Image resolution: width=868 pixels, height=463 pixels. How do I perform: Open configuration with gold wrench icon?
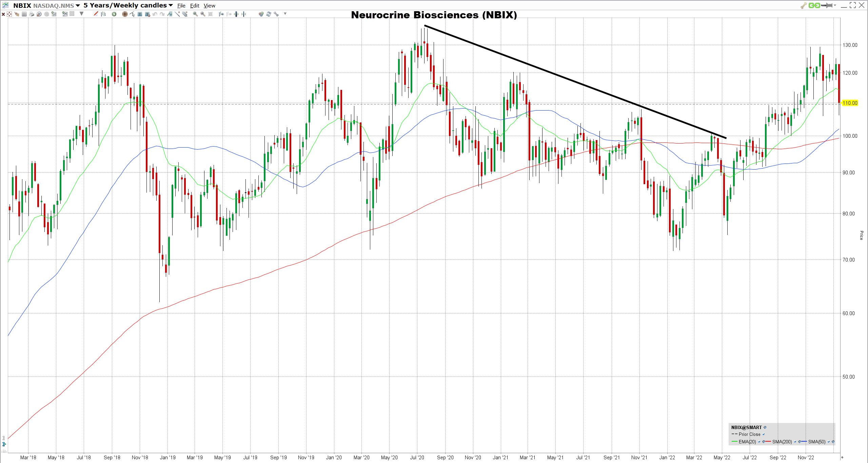coord(804,5)
